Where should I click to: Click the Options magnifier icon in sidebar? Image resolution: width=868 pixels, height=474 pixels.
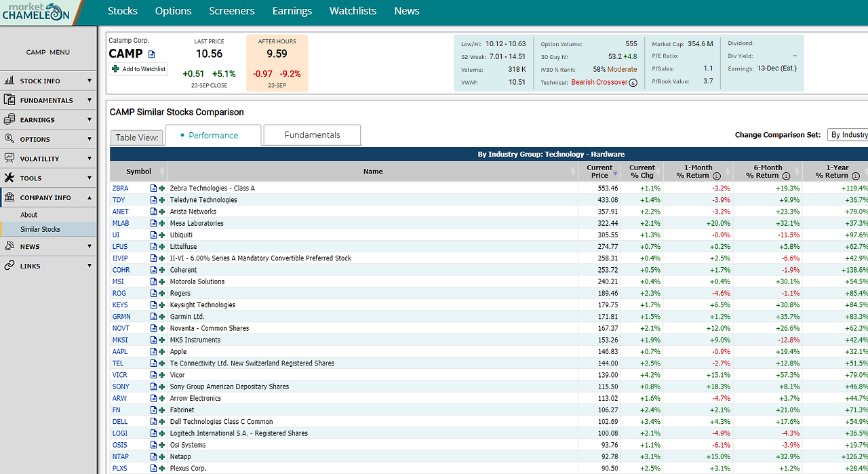9,138
